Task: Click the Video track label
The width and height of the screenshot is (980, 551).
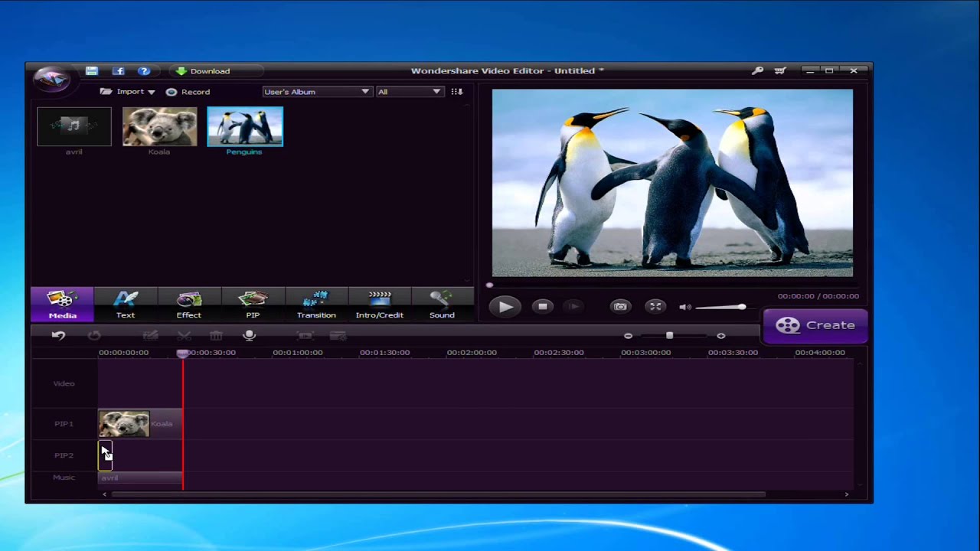Action: (64, 383)
